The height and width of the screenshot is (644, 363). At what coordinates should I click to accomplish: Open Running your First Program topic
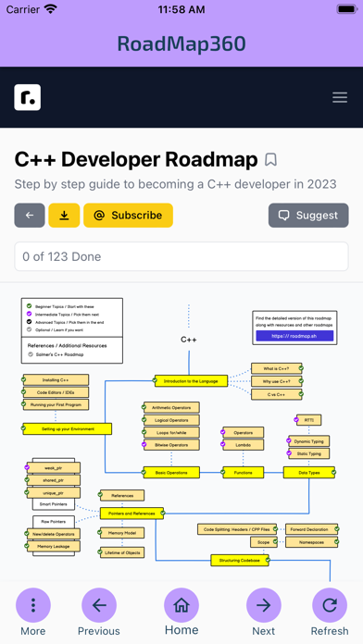point(56,404)
